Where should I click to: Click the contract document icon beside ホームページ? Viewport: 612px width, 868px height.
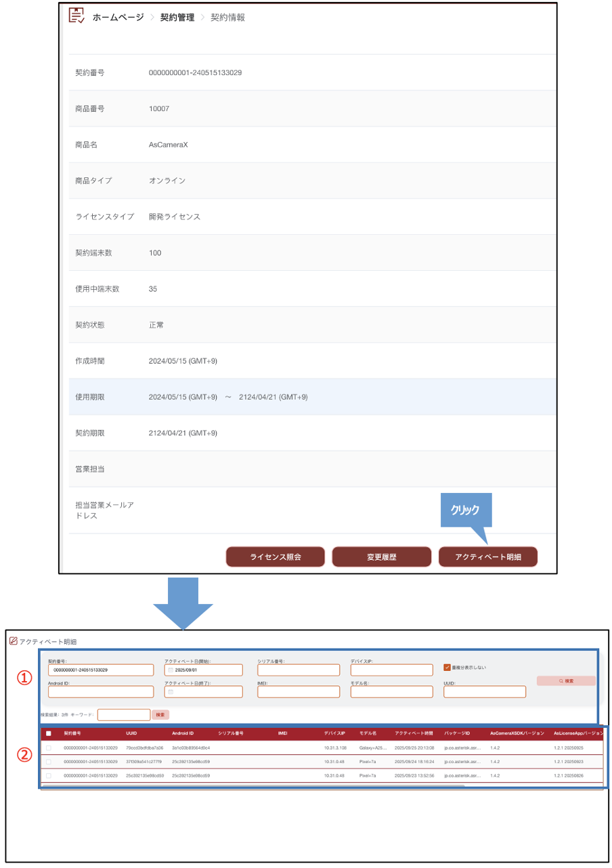[x=76, y=16]
